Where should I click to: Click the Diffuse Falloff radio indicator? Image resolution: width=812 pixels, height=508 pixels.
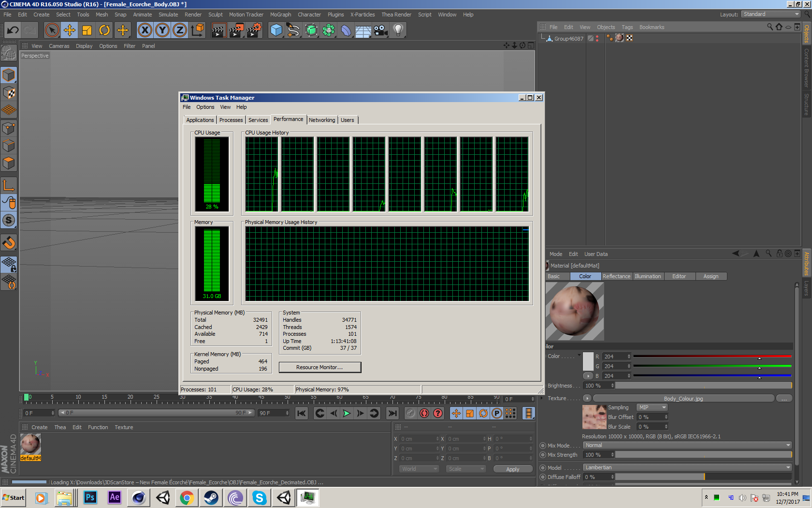click(543, 477)
